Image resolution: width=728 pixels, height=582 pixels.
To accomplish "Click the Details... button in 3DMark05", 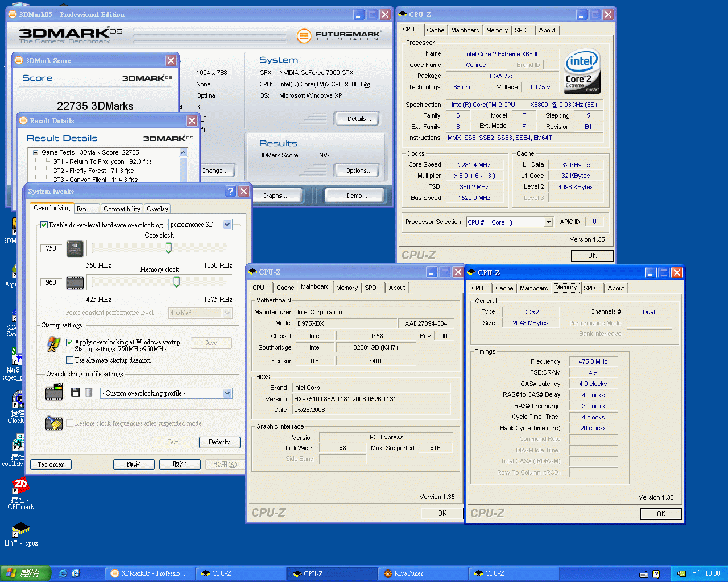I will [x=356, y=119].
